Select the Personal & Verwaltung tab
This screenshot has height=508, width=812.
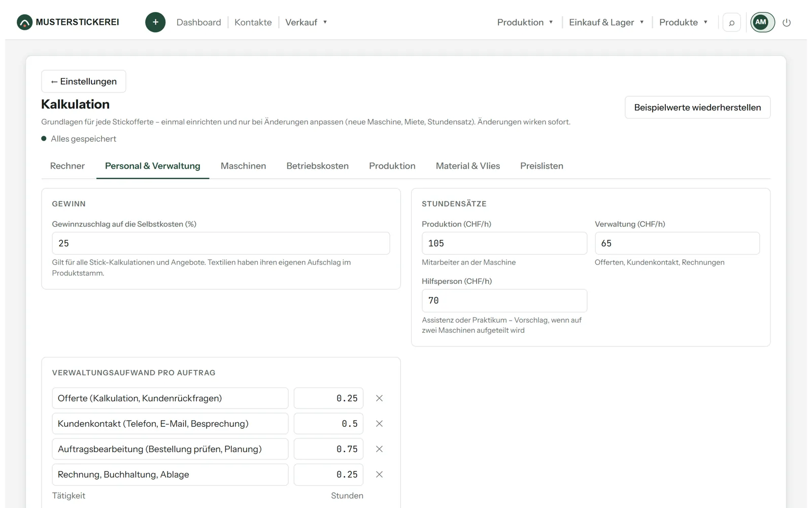coord(153,166)
